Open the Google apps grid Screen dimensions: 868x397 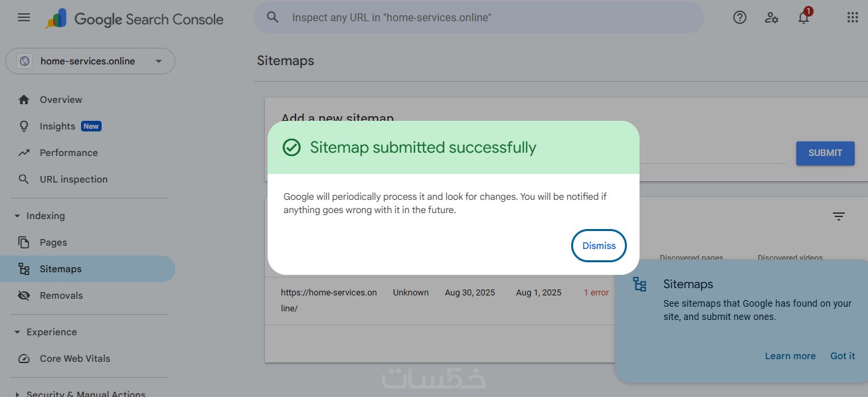coord(853,18)
